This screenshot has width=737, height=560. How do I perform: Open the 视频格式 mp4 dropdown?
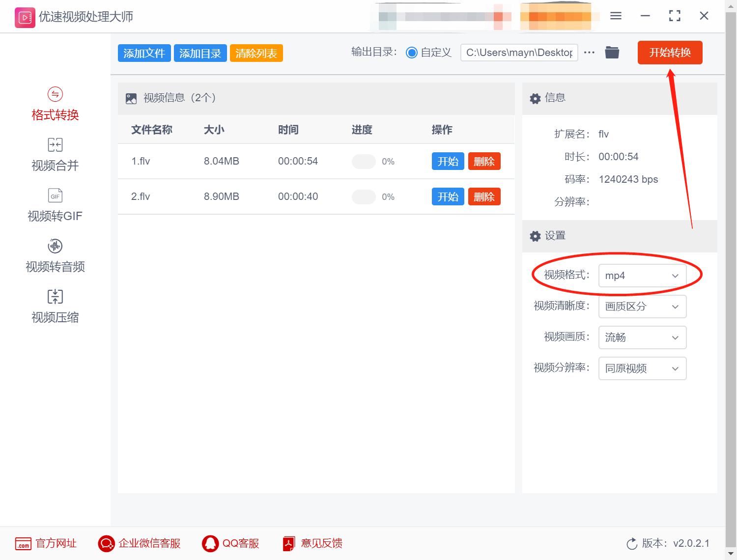point(642,276)
